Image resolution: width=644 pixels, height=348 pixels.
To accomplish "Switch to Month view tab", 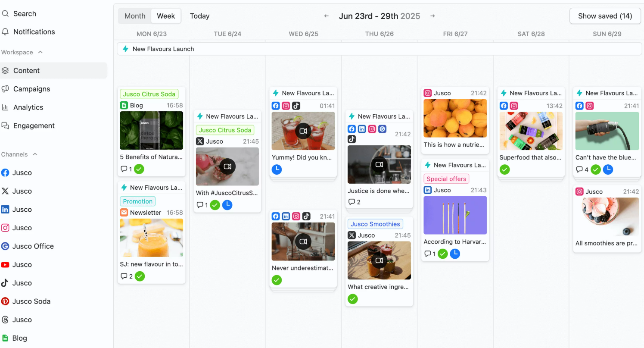I will click(135, 16).
